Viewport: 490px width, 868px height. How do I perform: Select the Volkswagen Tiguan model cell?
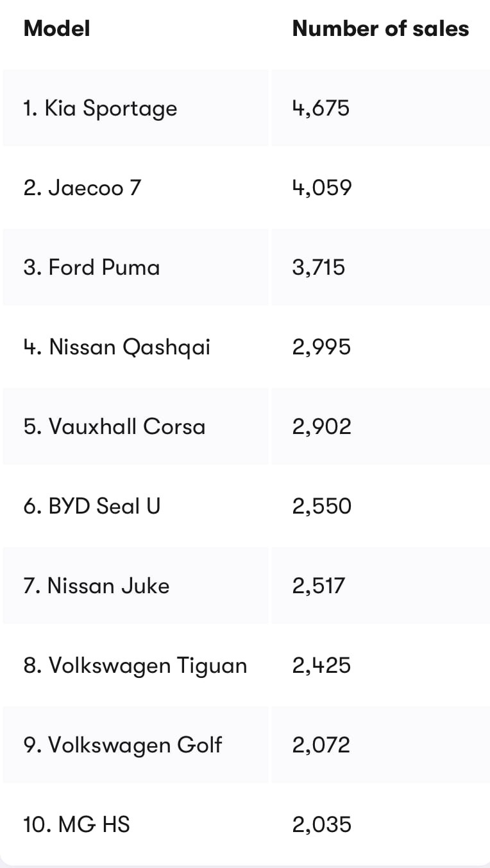135,666
